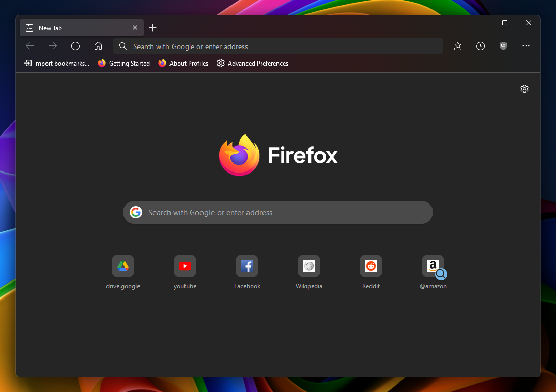The width and height of the screenshot is (556, 392).
Task: Click the Firefox logo
Action: click(279, 155)
